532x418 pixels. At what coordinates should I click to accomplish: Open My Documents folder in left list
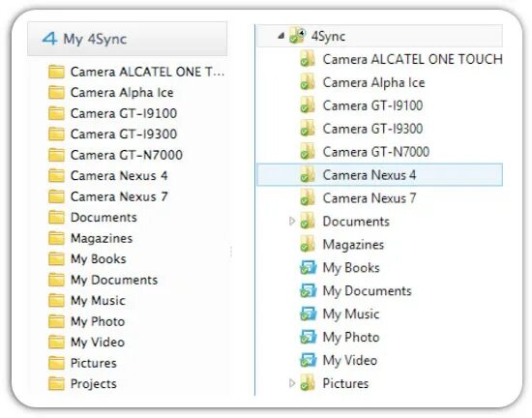114,280
